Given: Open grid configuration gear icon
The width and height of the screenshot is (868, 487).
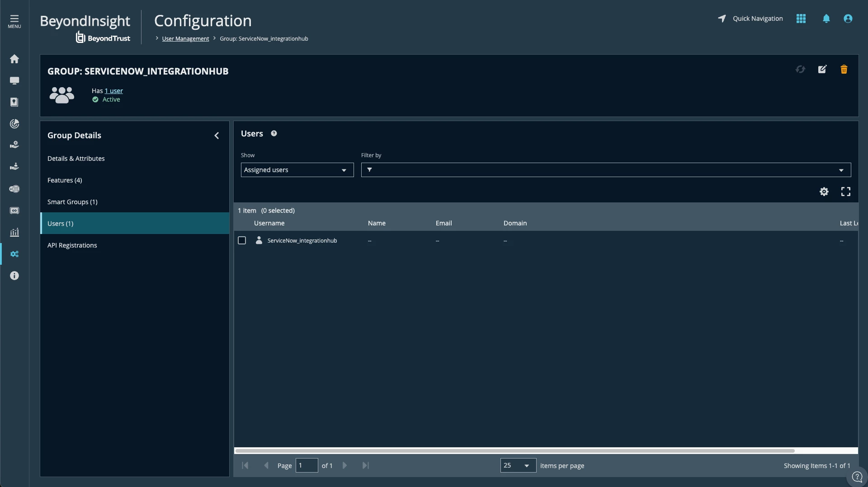Looking at the screenshot, I should pyautogui.click(x=824, y=192).
